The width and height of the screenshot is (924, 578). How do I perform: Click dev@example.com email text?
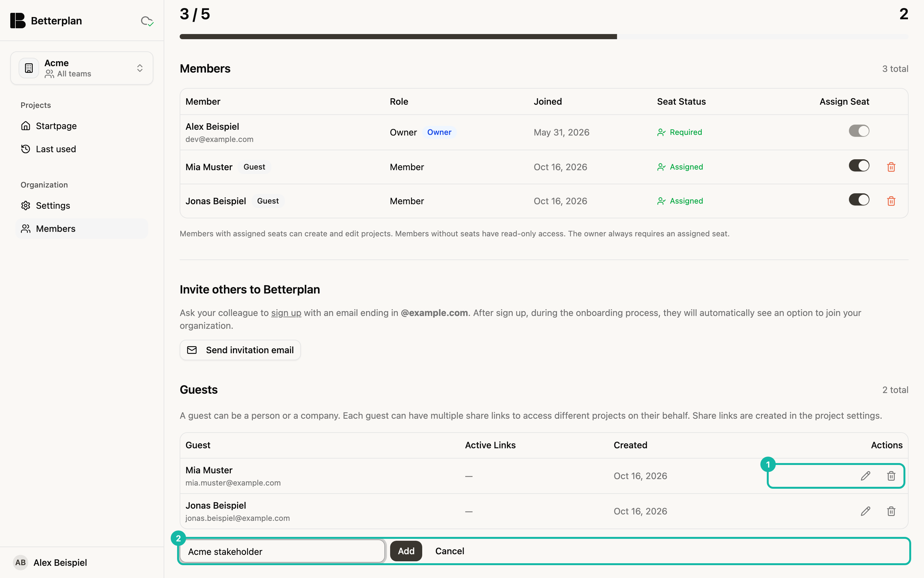[x=219, y=139]
